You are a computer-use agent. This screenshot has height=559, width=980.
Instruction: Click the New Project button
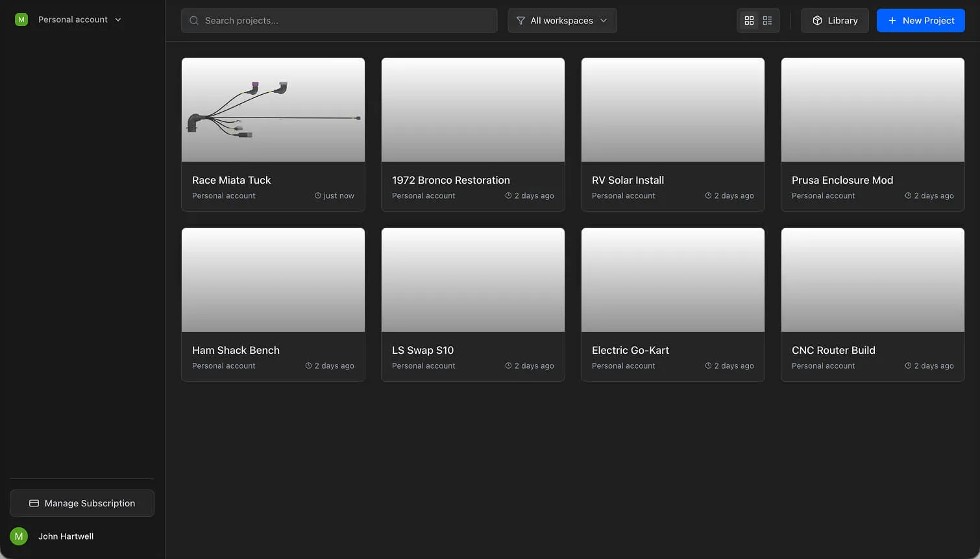pyautogui.click(x=921, y=20)
